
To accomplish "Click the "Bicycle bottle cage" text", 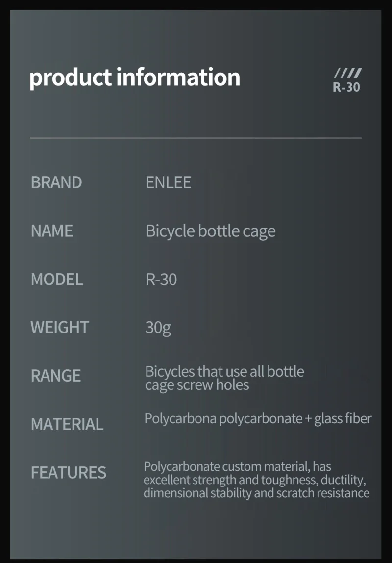I will tap(210, 231).
